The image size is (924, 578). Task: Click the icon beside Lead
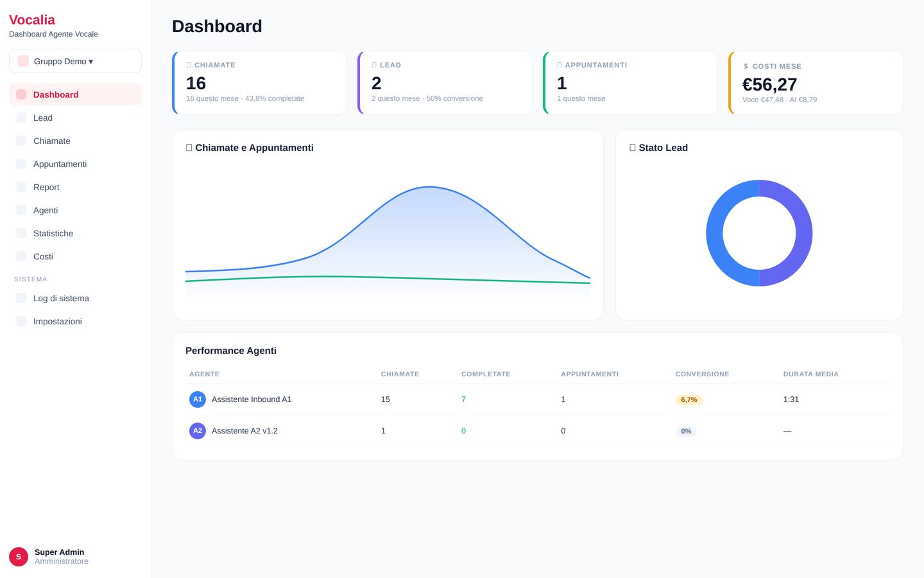(21, 118)
